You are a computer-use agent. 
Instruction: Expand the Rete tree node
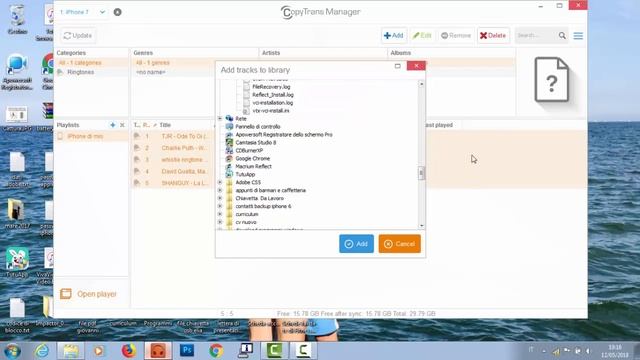pyautogui.click(x=220, y=119)
